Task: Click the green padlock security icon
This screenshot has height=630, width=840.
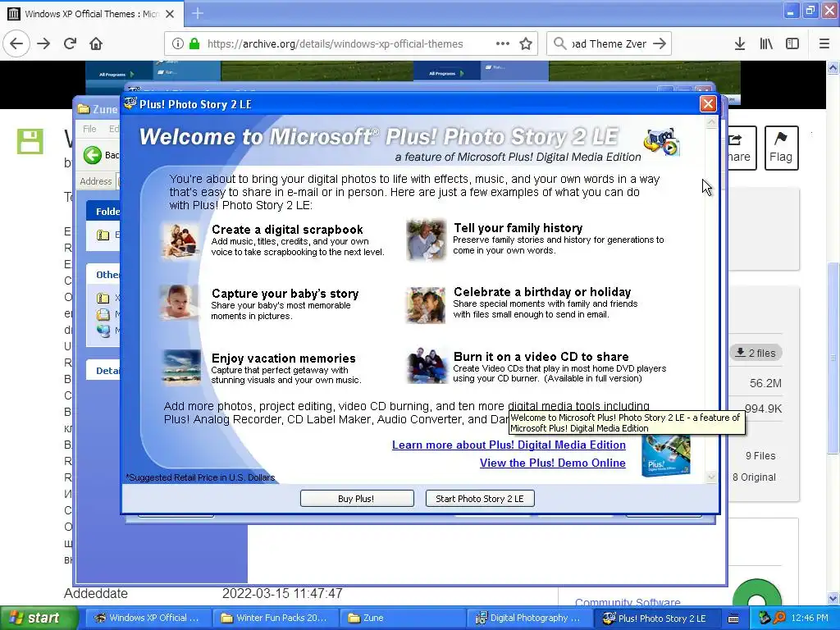Action: tap(194, 44)
